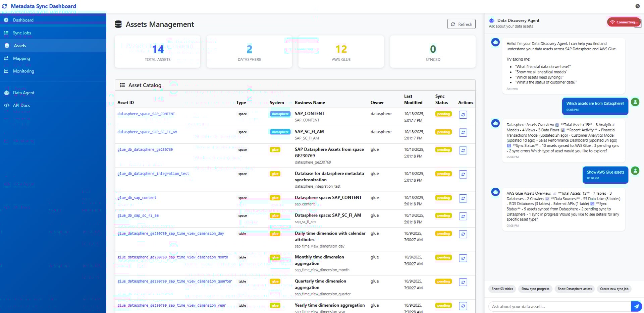Screen dimensions: 644x313
Task: Open asset glue_db_datasphere_integration_test link
Action: click(153, 174)
